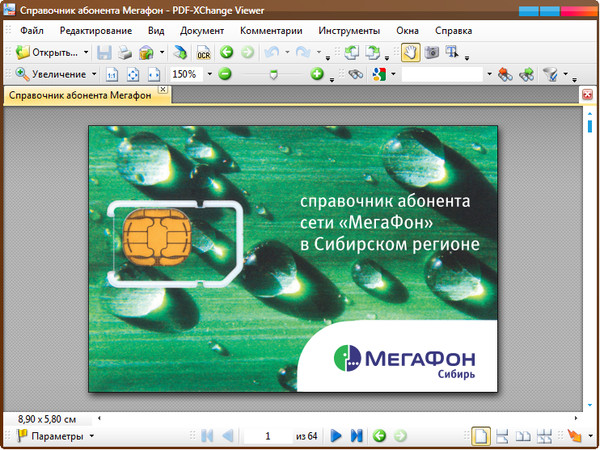
Task: Open the Справка menu
Action: [453, 31]
